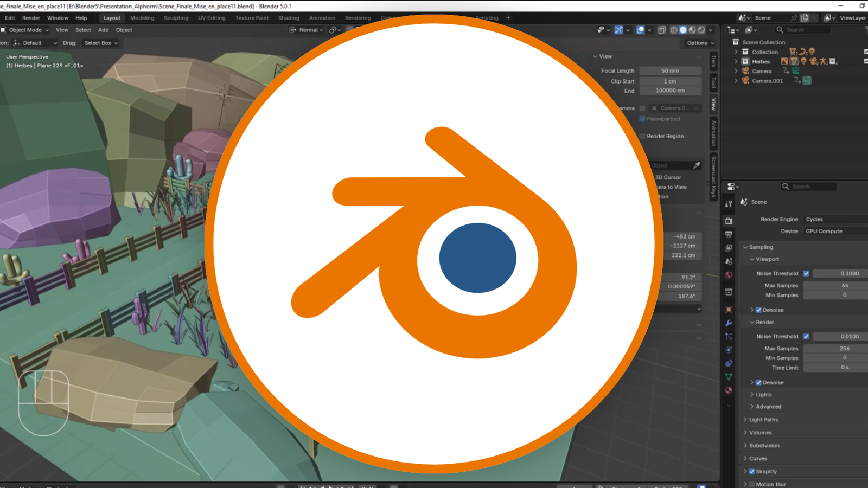The image size is (868, 488).
Task: Click the eyedropper icon in sidebar
Action: [x=697, y=165]
